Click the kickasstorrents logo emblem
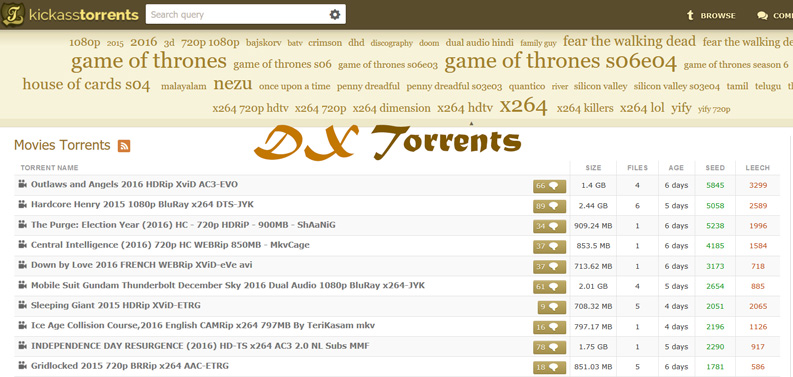793x377 pixels. [x=13, y=14]
